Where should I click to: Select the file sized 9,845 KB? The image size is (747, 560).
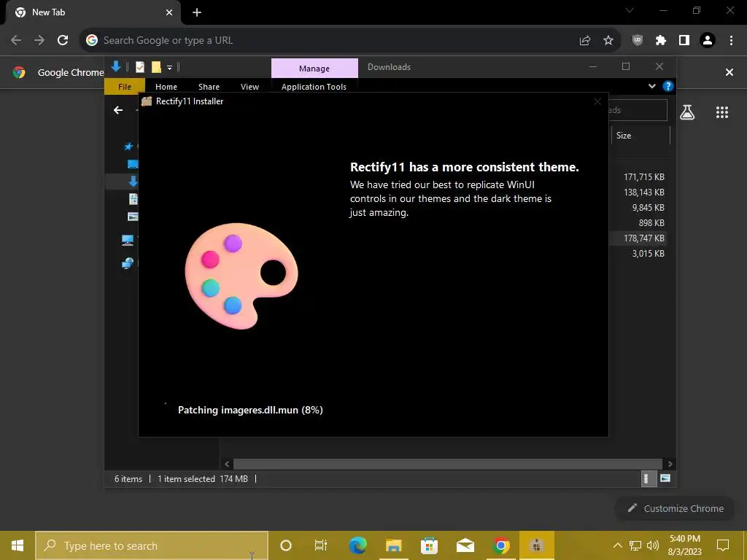tap(648, 208)
